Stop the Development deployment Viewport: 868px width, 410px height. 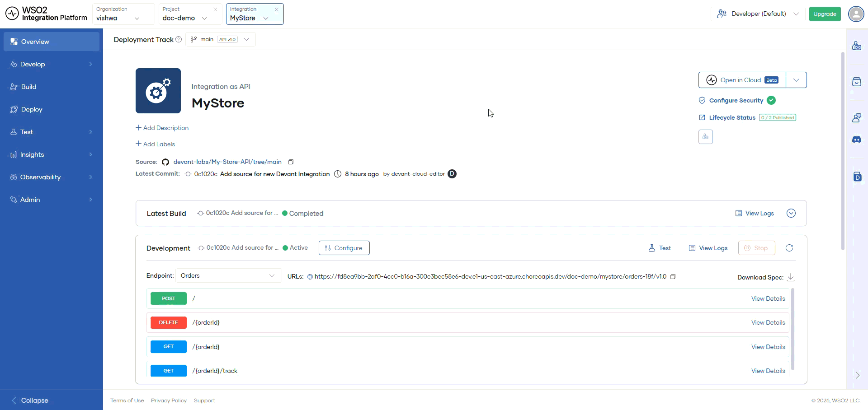pyautogui.click(x=757, y=248)
